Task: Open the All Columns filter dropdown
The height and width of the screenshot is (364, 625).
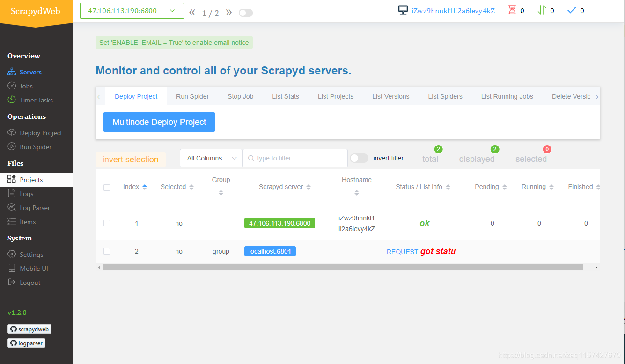Action: [x=211, y=158]
